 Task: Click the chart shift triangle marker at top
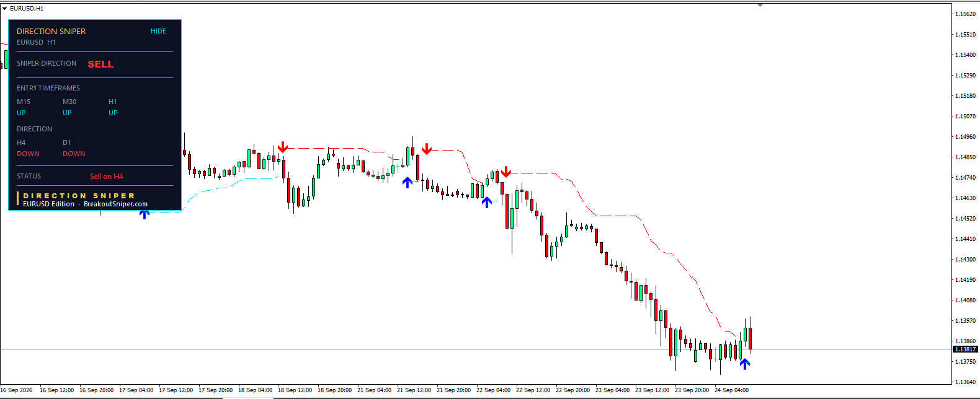coord(760,5)
